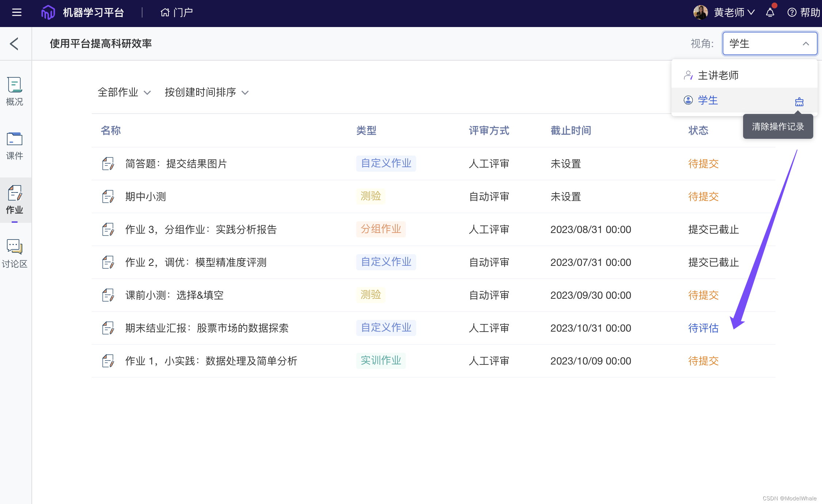Select the 作业 sidebar tab
The height and width of the screenshot is (504, 822).
[x=15, y=200]
